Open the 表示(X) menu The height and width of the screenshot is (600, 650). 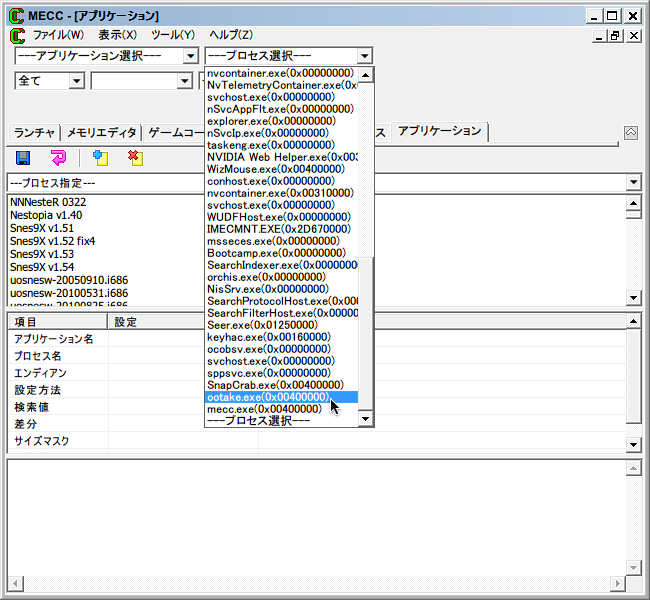(117, 35)
